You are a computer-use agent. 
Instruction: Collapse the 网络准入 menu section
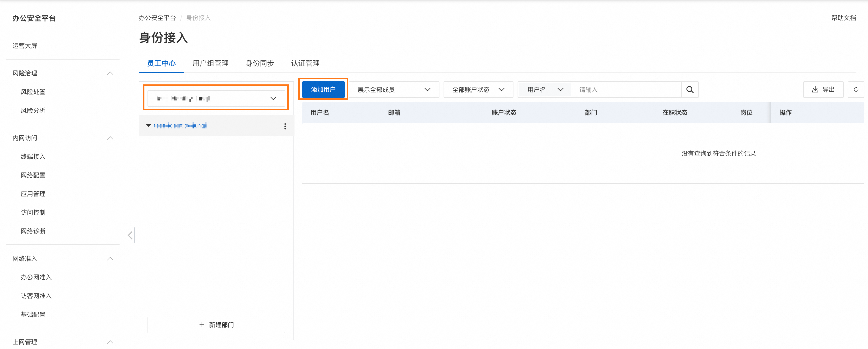[110, 259]
